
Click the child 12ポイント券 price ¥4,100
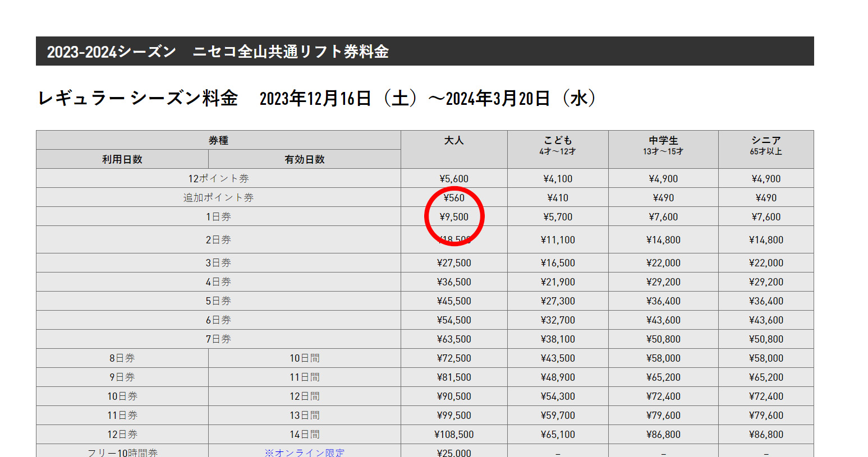tap(558, 179)
